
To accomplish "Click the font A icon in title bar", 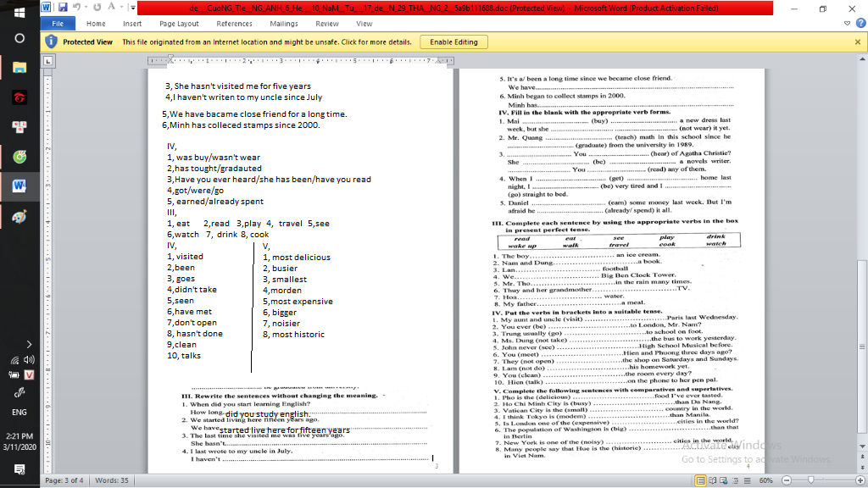I will (x=111, y=7).
